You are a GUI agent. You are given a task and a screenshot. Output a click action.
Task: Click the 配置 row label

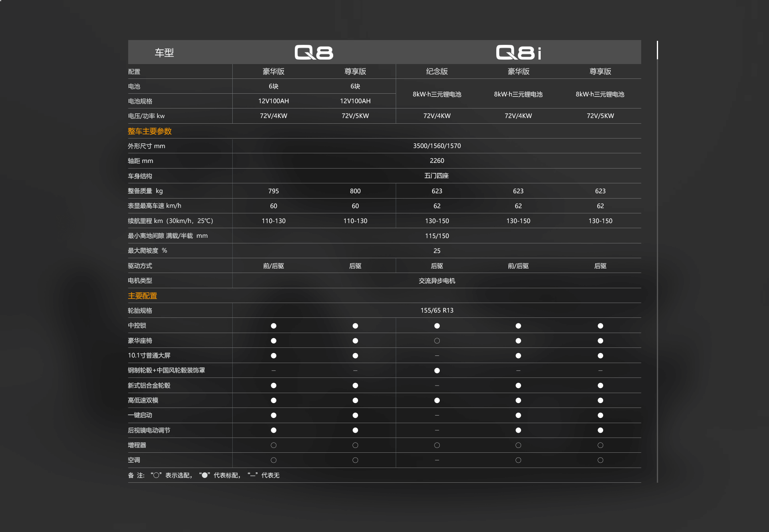tap(134, 72)
